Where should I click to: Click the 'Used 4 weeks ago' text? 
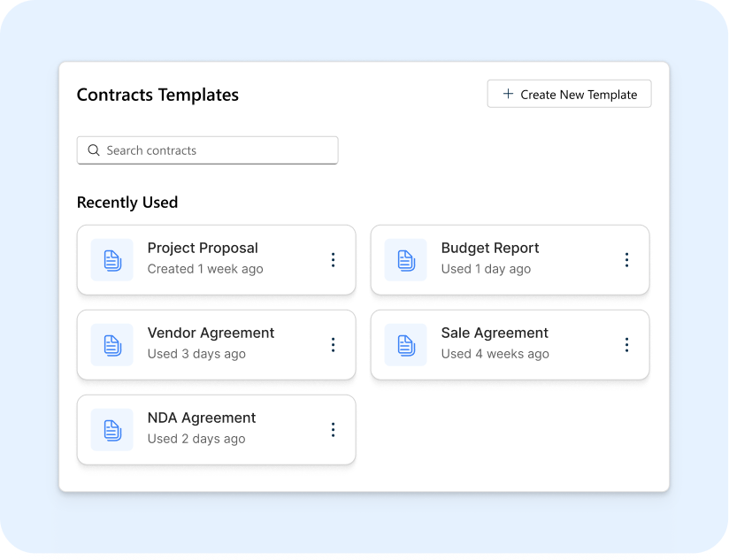(495, 354)
